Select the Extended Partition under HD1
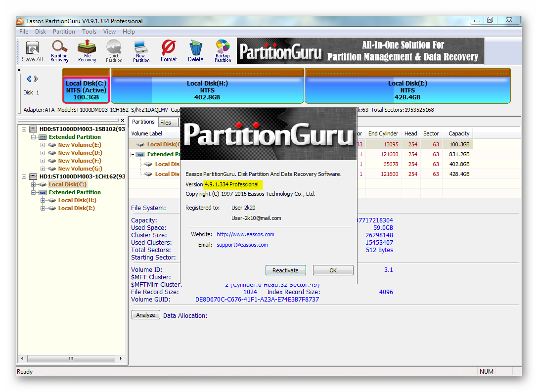 pyautogui.click(x=75, y=192)
